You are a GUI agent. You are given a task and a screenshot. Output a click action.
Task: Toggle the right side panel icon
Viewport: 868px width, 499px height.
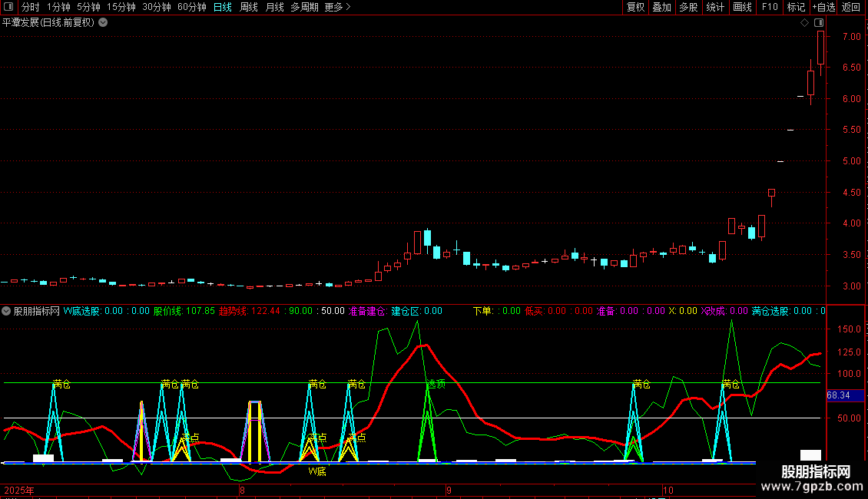coord(819,23)
